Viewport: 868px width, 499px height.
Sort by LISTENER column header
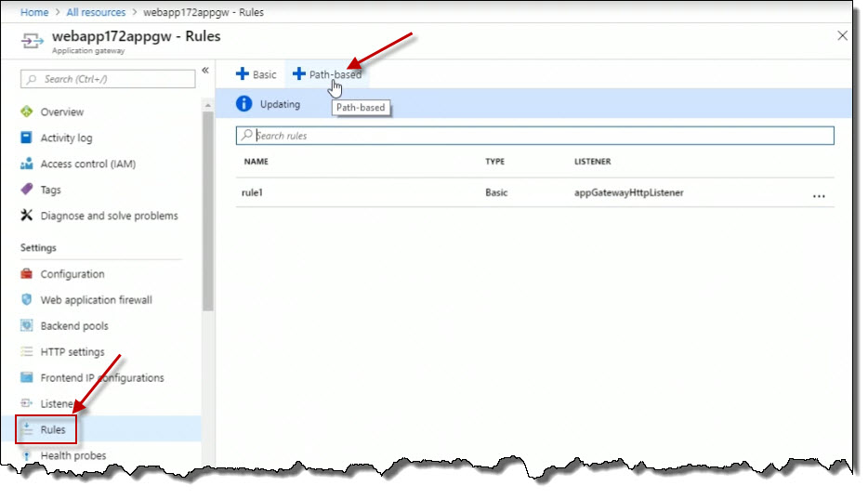point(592,161)
